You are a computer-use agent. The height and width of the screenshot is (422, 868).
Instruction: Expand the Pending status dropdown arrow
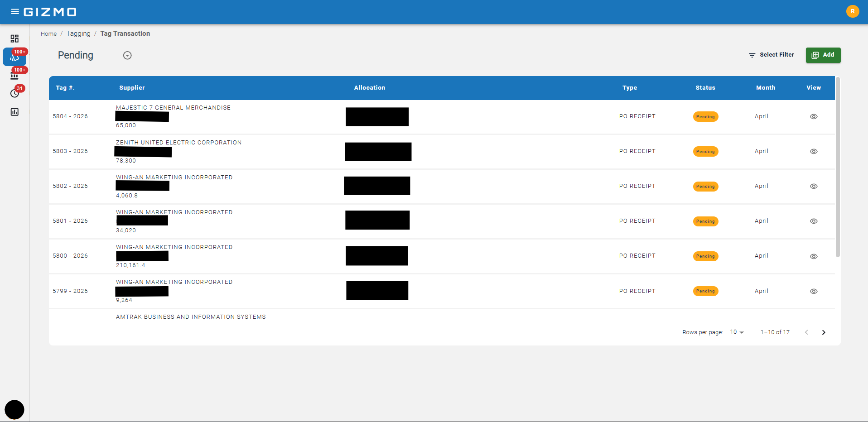[127, 55]
